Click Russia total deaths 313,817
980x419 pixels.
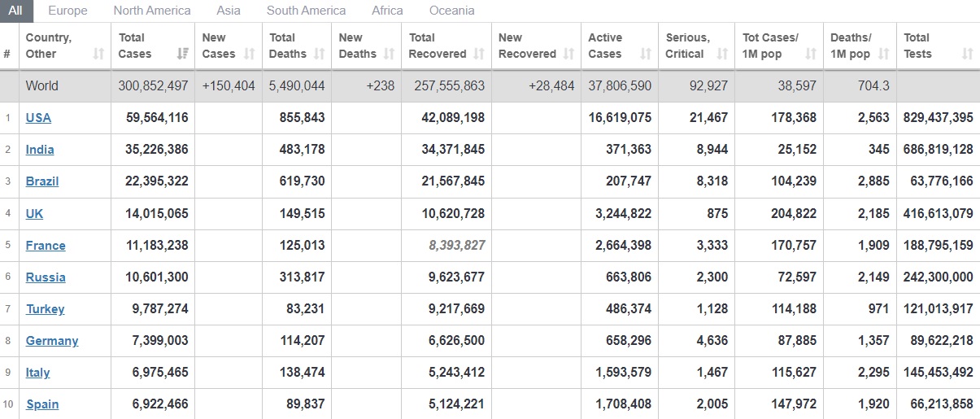[x=301, y=277]
